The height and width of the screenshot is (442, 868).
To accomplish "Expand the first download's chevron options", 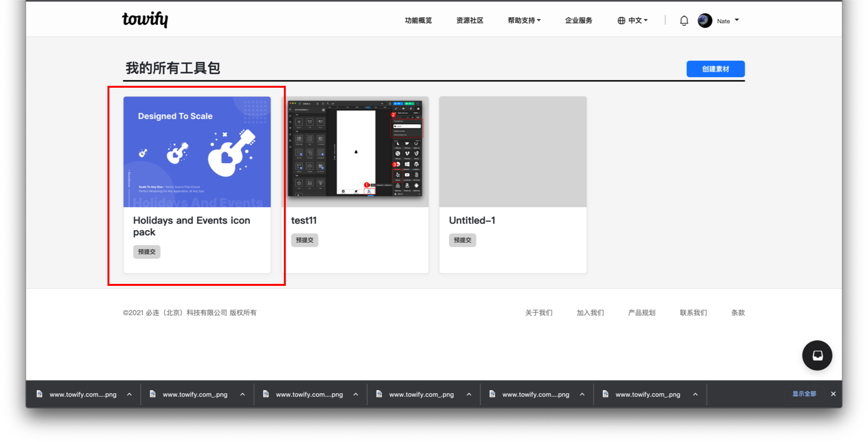I will pos(129,394).
